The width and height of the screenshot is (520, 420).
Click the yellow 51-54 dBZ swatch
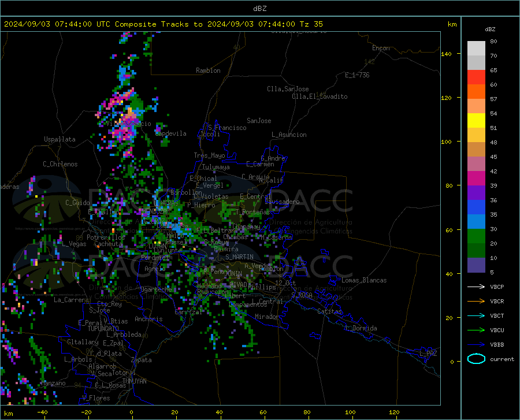coord(476,121)
